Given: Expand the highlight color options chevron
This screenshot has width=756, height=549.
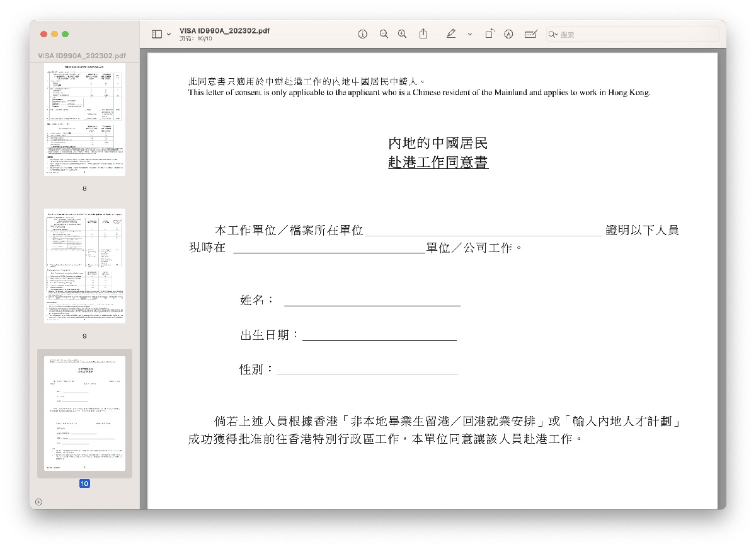Looking at the screenshot, I should coord(469,35).
